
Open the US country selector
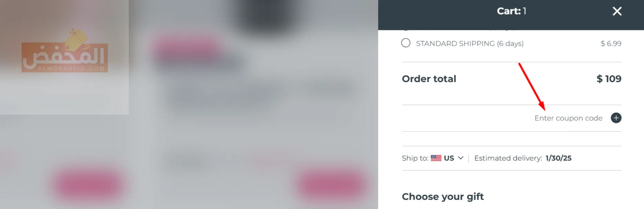(448, 158)
